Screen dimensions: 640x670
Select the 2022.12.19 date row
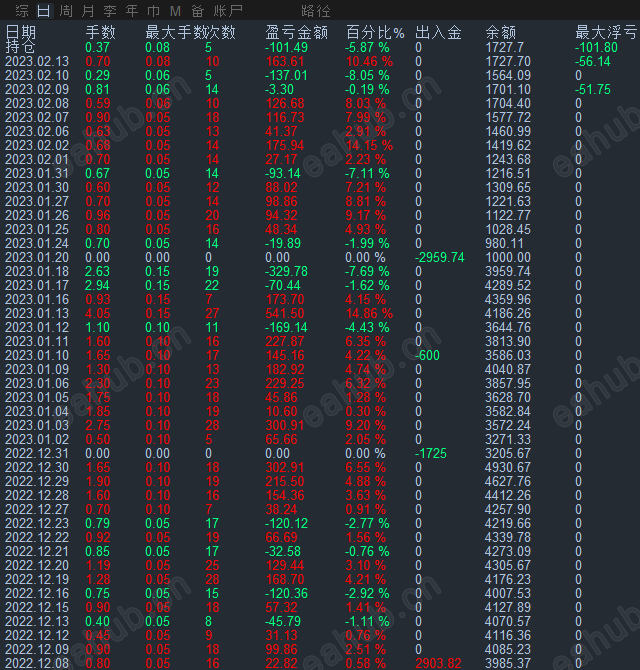click(x=37, y=579)
